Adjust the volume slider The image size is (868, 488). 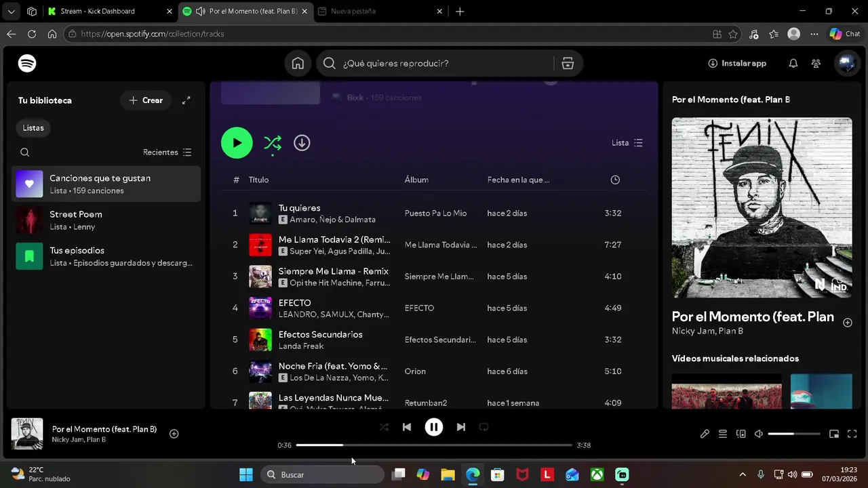[794, 434]
